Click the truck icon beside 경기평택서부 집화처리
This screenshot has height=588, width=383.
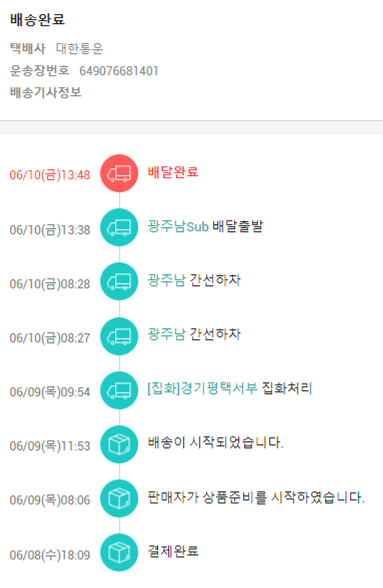[119, 390]
